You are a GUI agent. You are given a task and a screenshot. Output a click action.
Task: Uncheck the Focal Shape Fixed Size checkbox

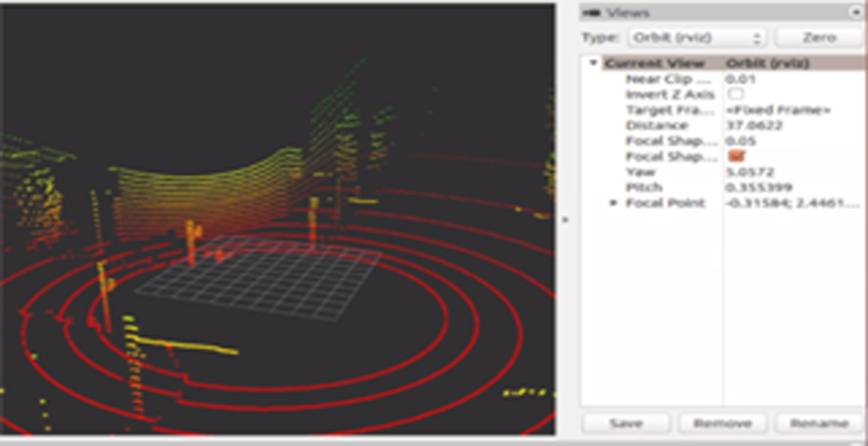(x=735, y=156)
